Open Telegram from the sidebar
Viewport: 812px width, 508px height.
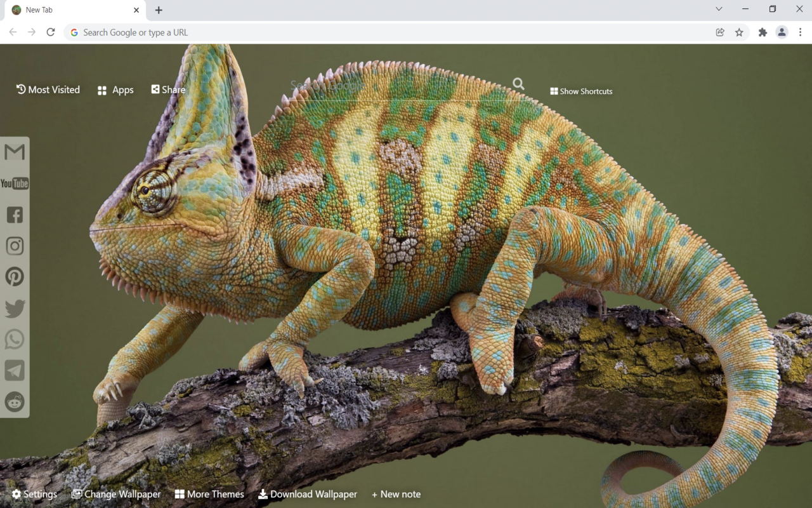[x=15, y=370]
